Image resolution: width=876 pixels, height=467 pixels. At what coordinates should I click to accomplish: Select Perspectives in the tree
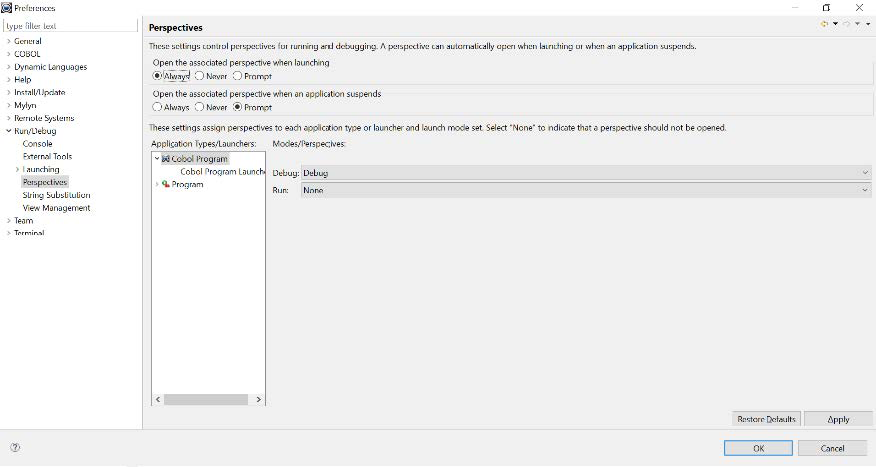(x=45, y=182)
